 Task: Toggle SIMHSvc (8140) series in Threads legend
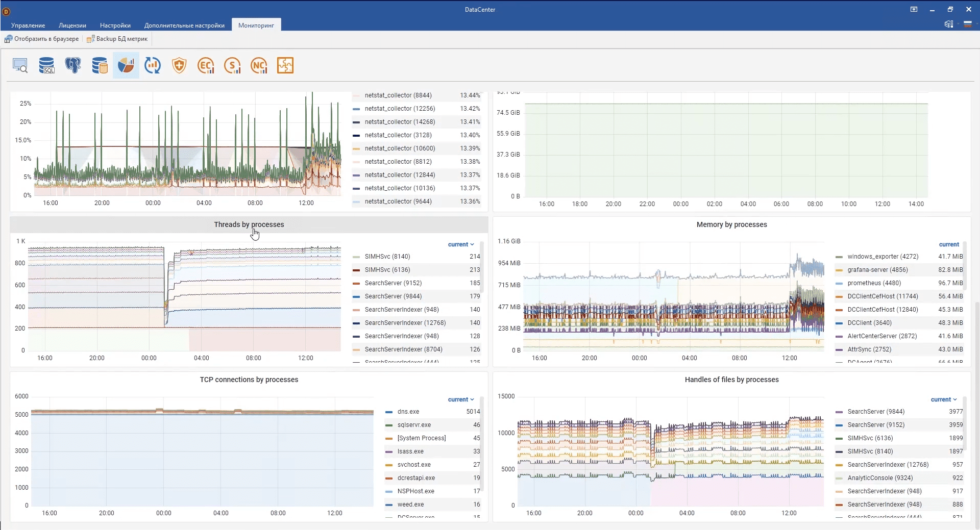[387, 257]
